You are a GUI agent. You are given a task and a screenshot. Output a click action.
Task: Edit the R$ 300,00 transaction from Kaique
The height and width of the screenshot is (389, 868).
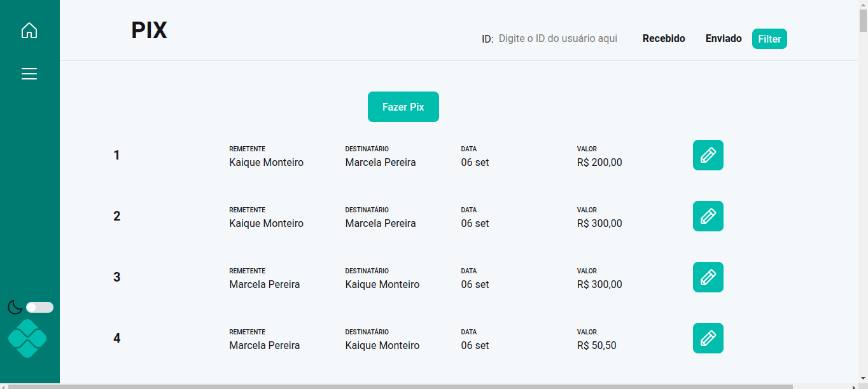point(708,215)
